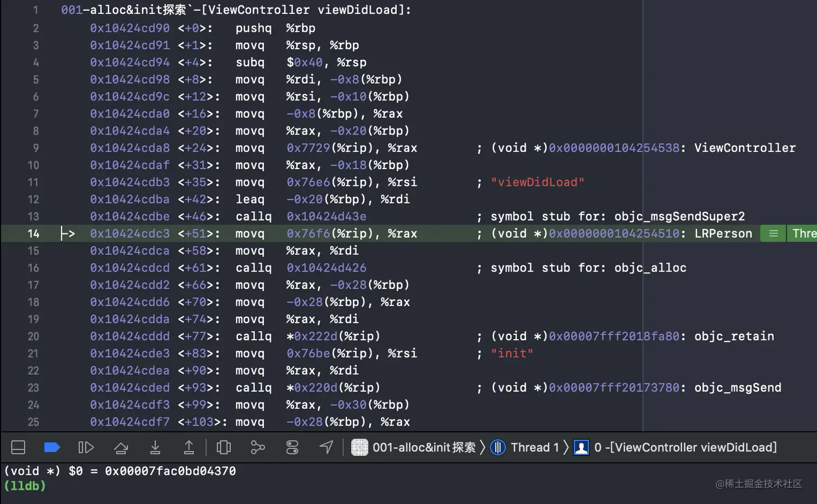Toggle breakpoints with the blue breakpoint icon
The image size is (817, 504).
coord(52,447)
